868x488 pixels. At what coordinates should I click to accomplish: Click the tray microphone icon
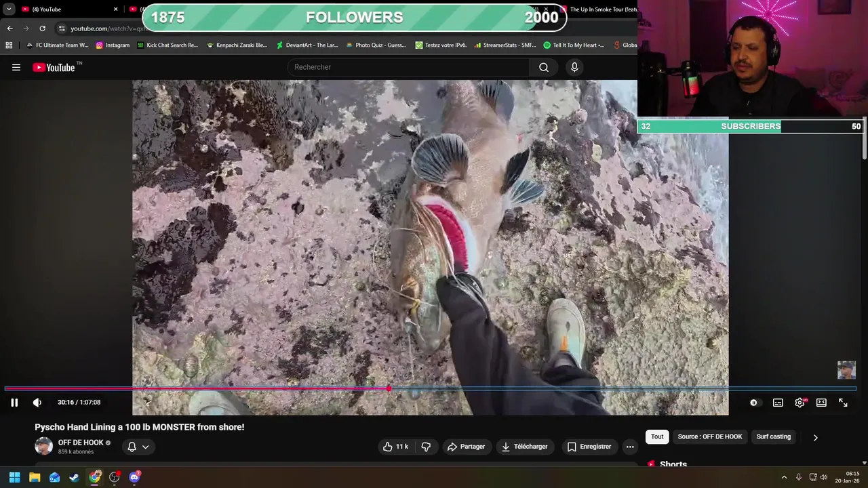pyautogui.click(x=798, y=477)
